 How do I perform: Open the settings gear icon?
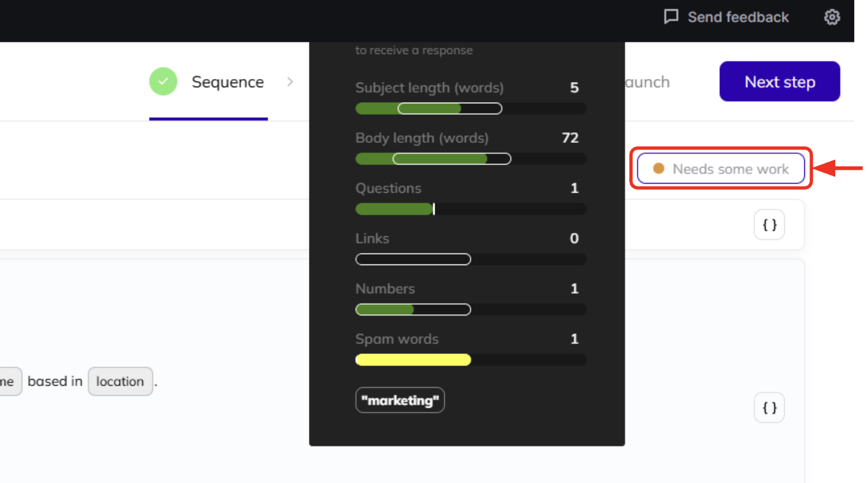[x=832, y=17]
